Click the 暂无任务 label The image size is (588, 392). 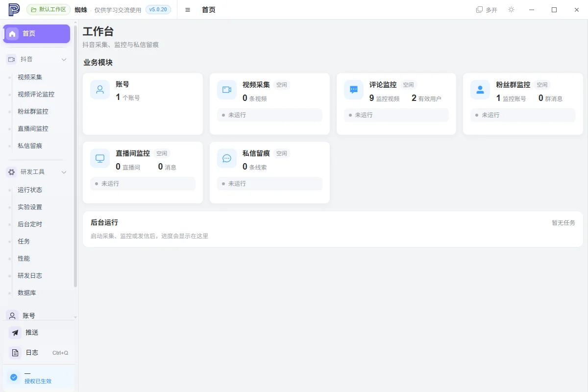click(x=563, y=222)
